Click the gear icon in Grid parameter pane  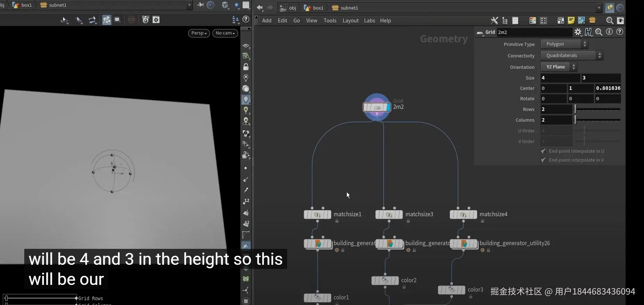click(x=578, y=32)
